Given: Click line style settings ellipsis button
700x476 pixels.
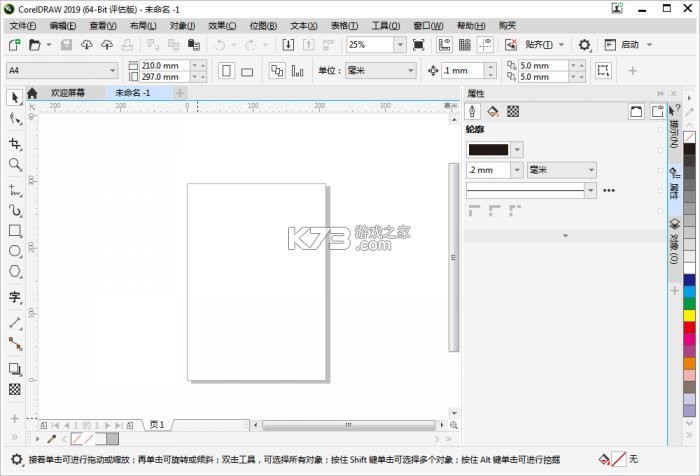Looking at the screenshot, I should point(609,190).
